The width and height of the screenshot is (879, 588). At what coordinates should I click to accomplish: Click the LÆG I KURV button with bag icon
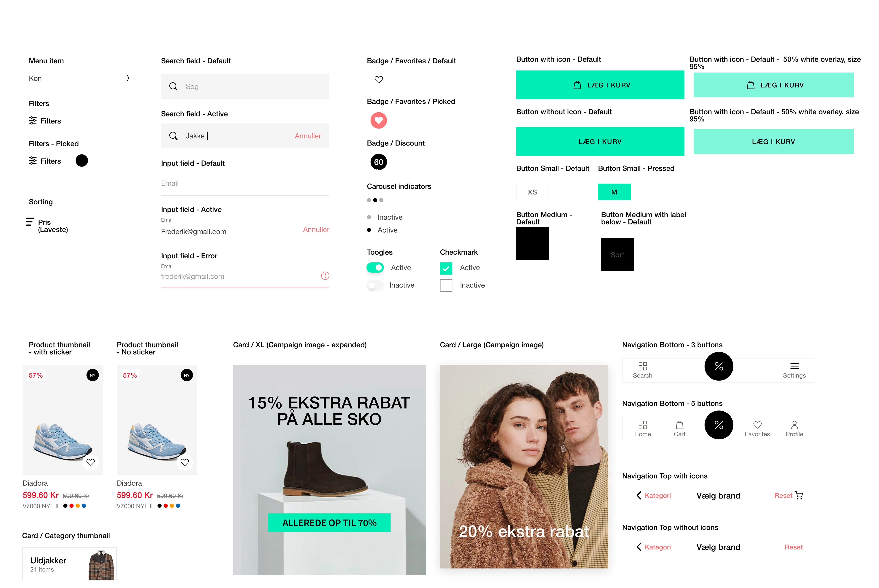tap(600, 85)
